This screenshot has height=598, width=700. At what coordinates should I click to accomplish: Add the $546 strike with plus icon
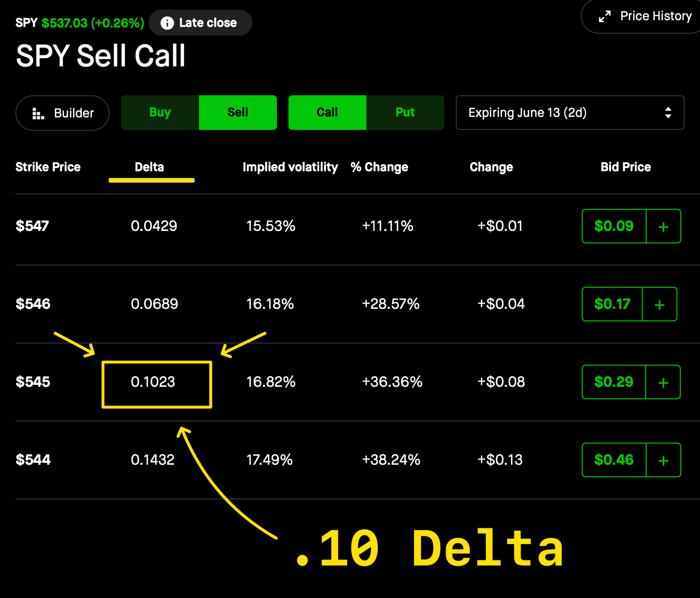coord(660,305)
